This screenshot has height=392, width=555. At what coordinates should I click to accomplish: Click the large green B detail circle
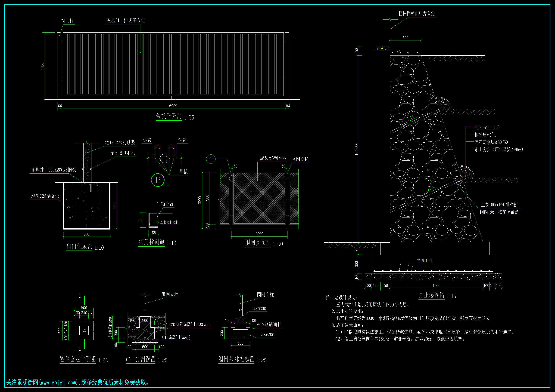[x=158, y=180]
